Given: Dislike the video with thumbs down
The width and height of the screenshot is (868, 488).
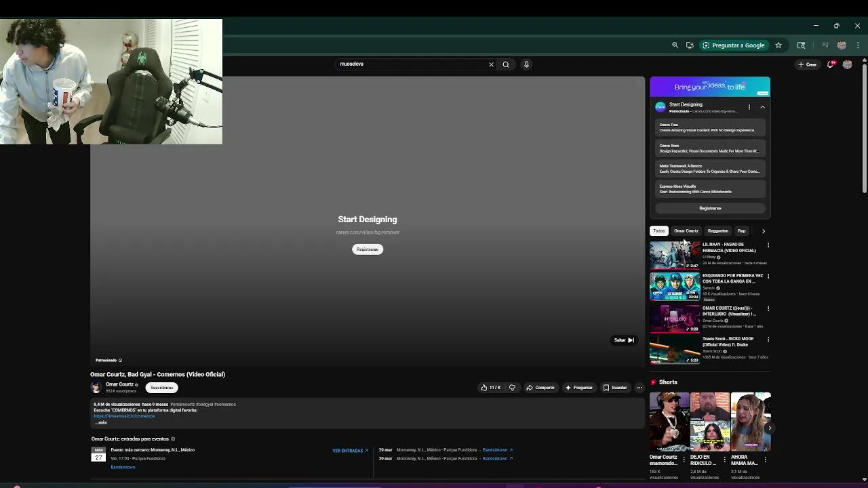Looking at the screenshot, I should click(512, 388).
